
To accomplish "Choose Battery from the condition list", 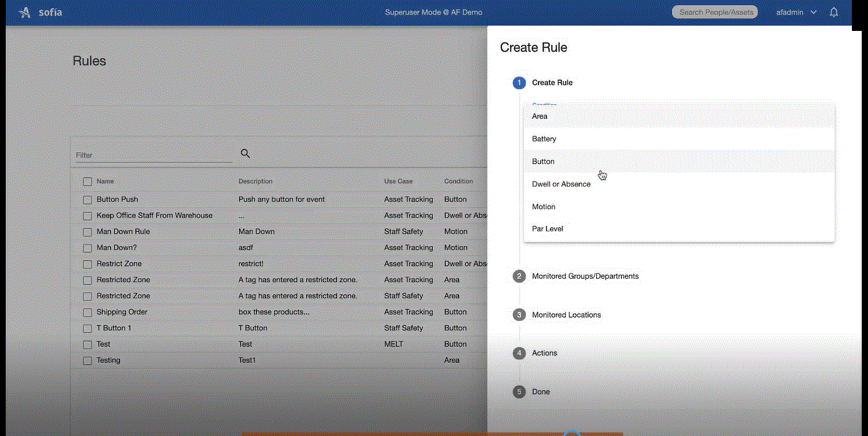I will [679, 139].
